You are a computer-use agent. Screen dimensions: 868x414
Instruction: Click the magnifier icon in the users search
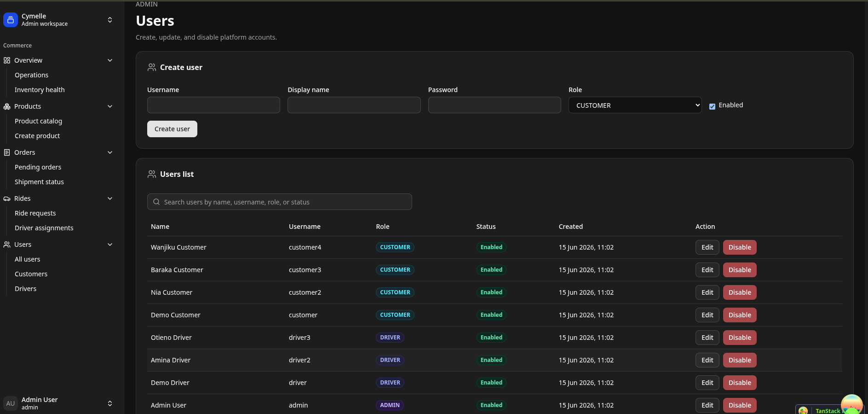(156, 202)
